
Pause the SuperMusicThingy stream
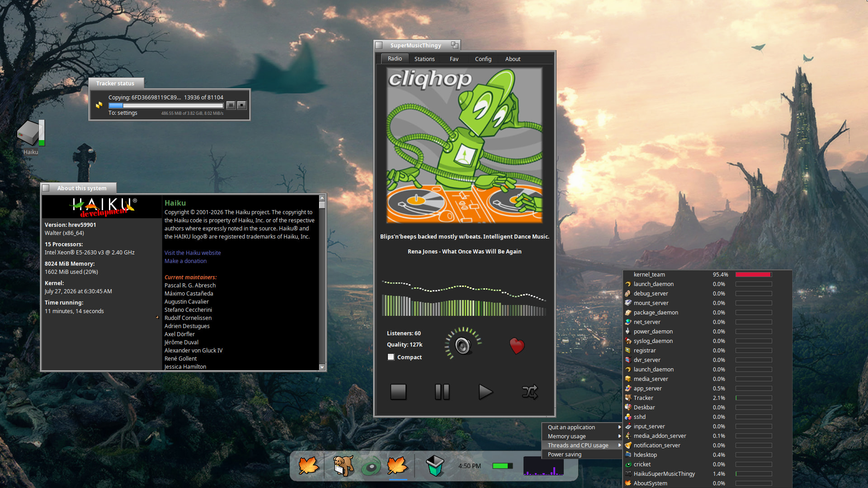click(x=442, y=392)
